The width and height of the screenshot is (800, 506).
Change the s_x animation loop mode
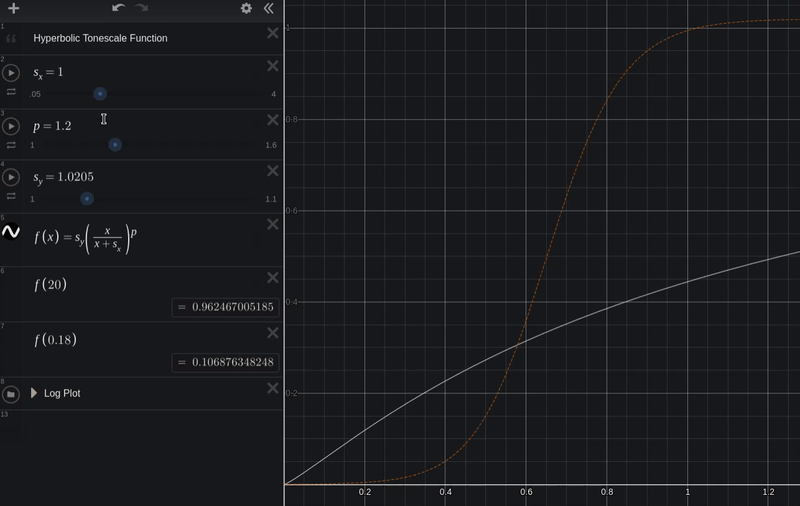(11, 93)
